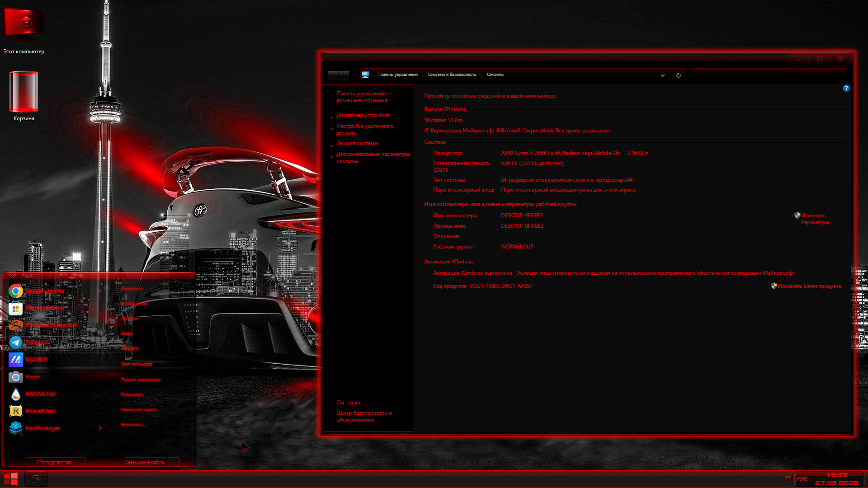Open the Camera app icon
This screenshot has height=488, width=868.
pos(16,377)
